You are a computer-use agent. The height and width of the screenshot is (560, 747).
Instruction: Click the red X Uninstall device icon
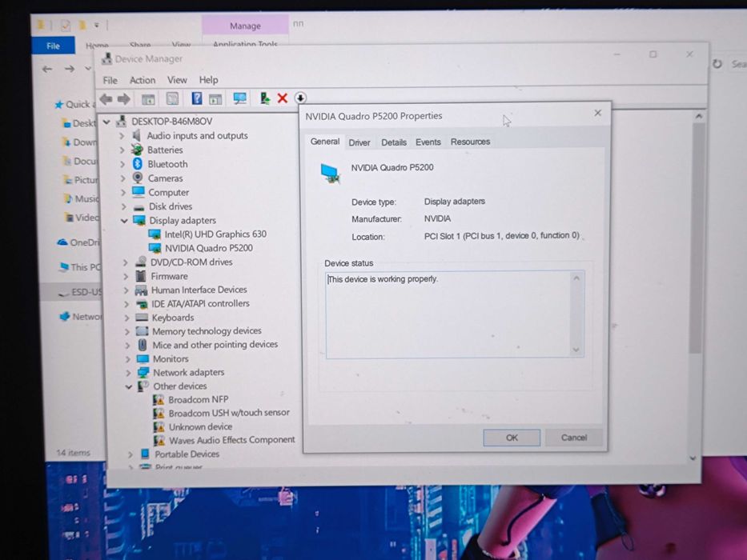[x=283, y=98]
